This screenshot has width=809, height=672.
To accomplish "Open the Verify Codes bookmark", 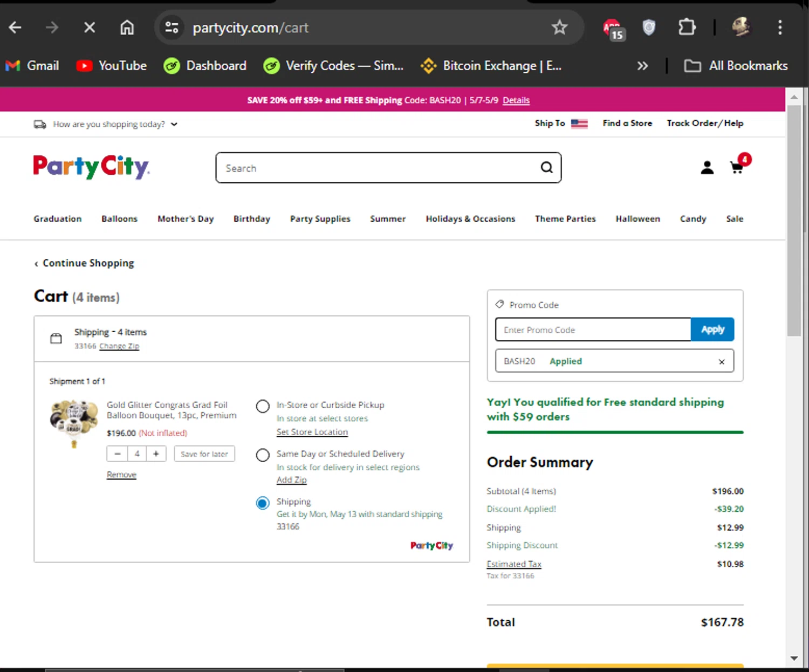I will (x=333, y=66).
